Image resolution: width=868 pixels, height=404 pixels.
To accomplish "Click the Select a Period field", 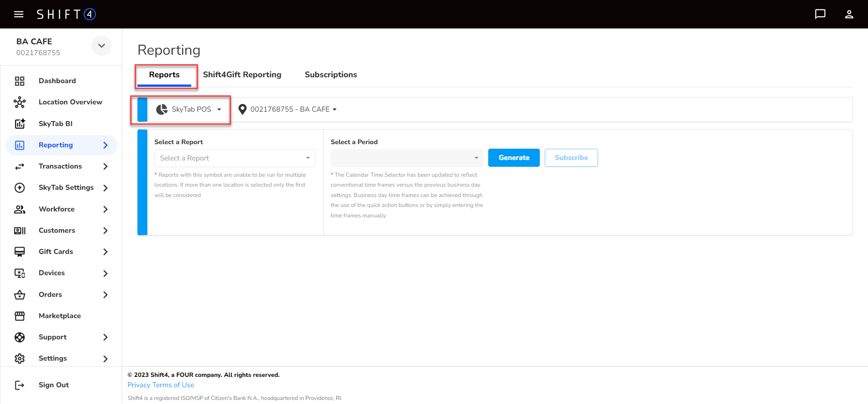I will pyautogui.click(x=406, y=158).
